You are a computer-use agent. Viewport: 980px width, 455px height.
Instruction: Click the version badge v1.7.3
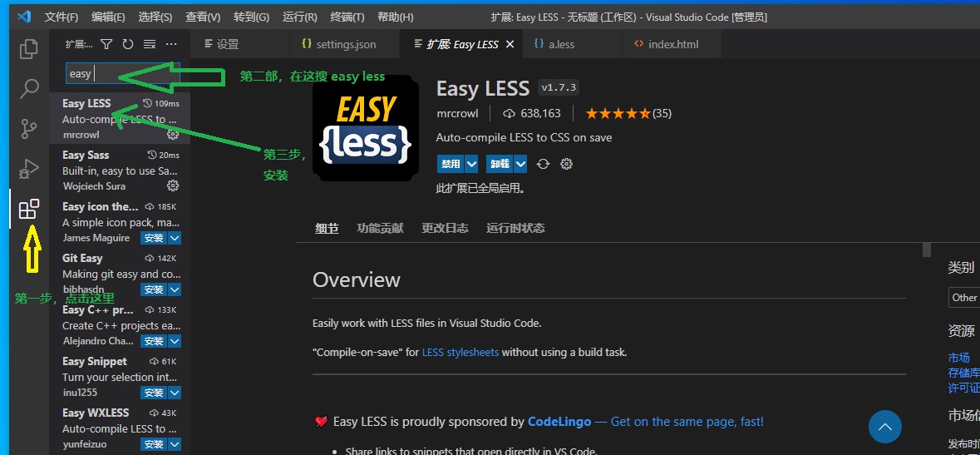click(x=558, y=87)
